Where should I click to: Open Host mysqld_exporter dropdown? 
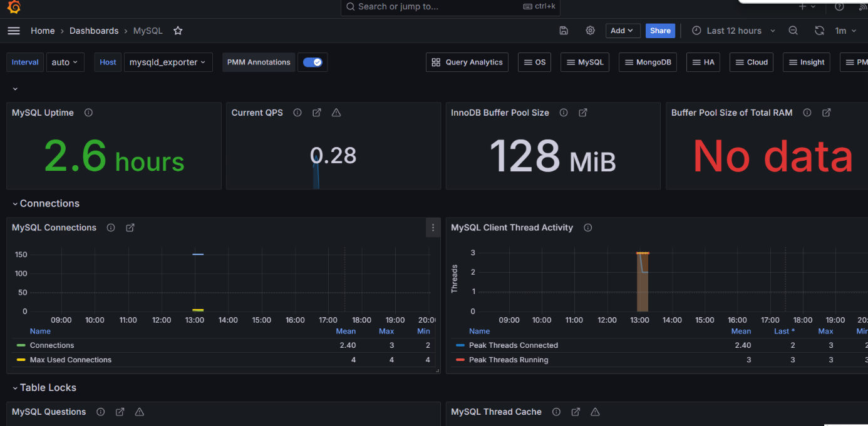click(x=168, y=62)
